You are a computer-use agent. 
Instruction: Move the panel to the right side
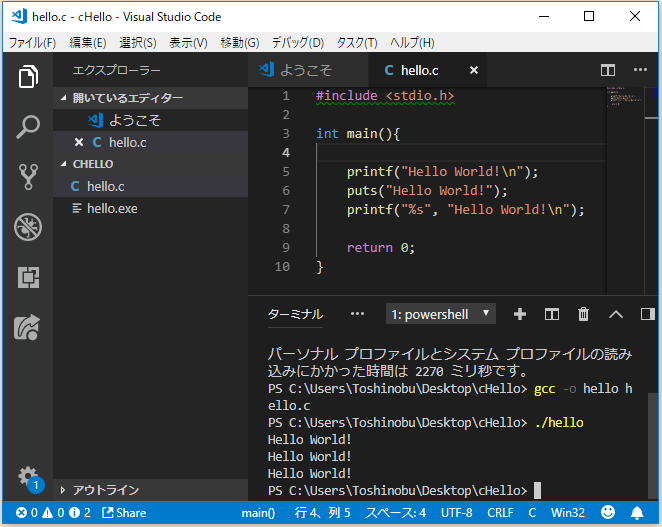click(x=647, y=314)
